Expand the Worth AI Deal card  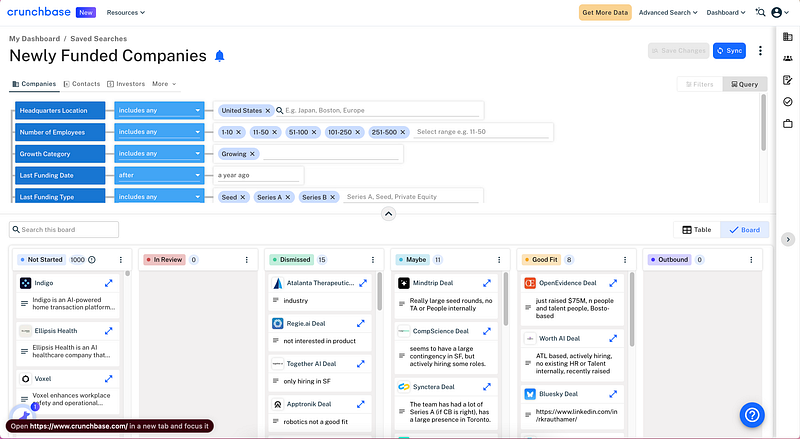(613, 338)
